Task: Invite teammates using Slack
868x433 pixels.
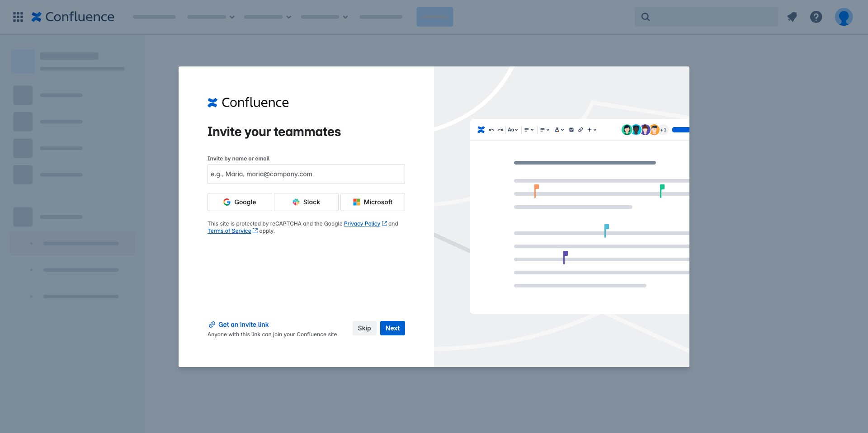Action: [306, 202]
